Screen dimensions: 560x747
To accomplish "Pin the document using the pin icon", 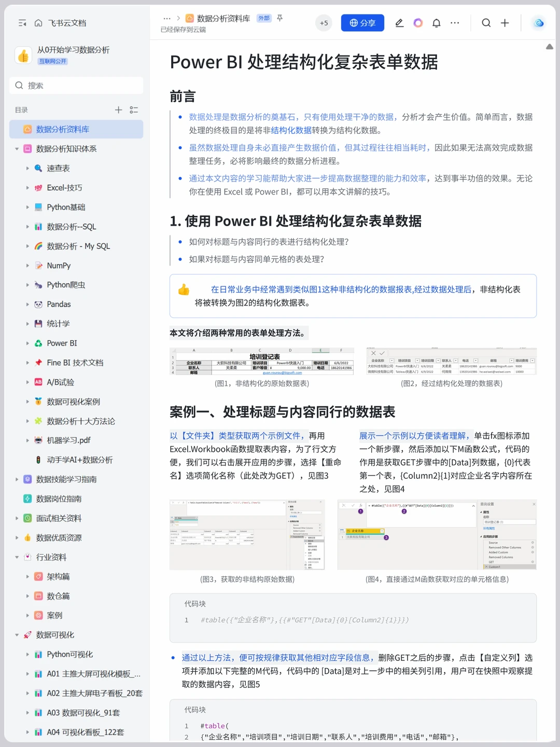I will (x=279, y=18).
